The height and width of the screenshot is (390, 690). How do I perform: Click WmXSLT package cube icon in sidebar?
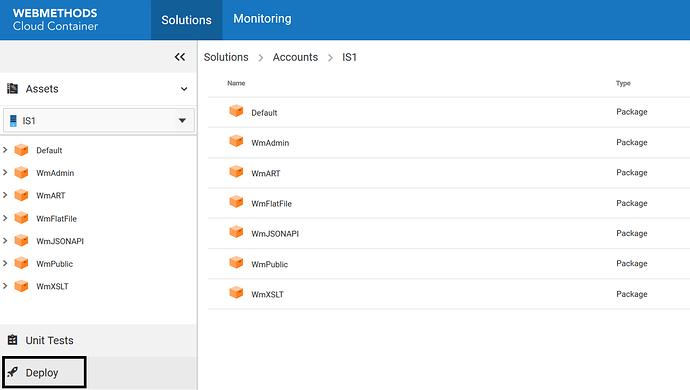tap(21, 286)
